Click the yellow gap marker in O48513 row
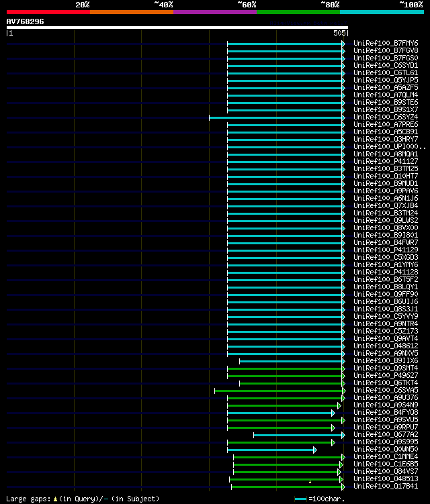The width and height of the screenshot is (430, 504). 310,482
